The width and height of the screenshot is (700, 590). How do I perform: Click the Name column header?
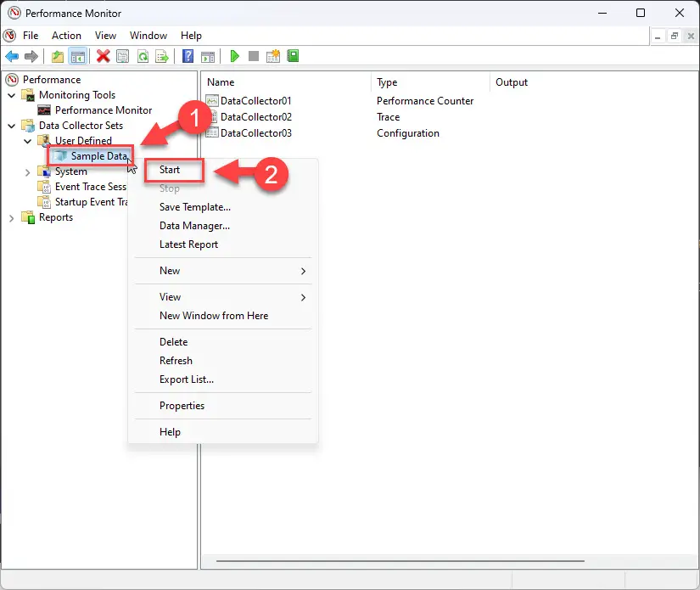coord(221,82)
